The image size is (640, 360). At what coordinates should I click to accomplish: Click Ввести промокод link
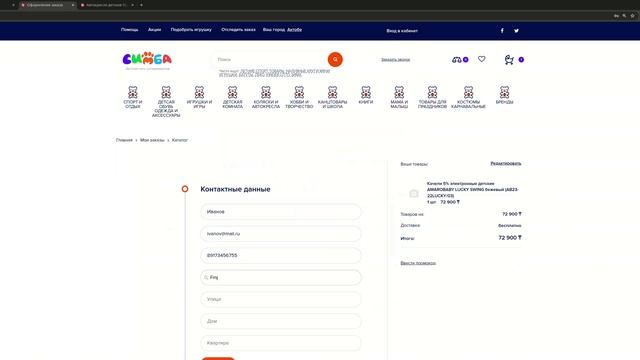(x=418, y=263)
